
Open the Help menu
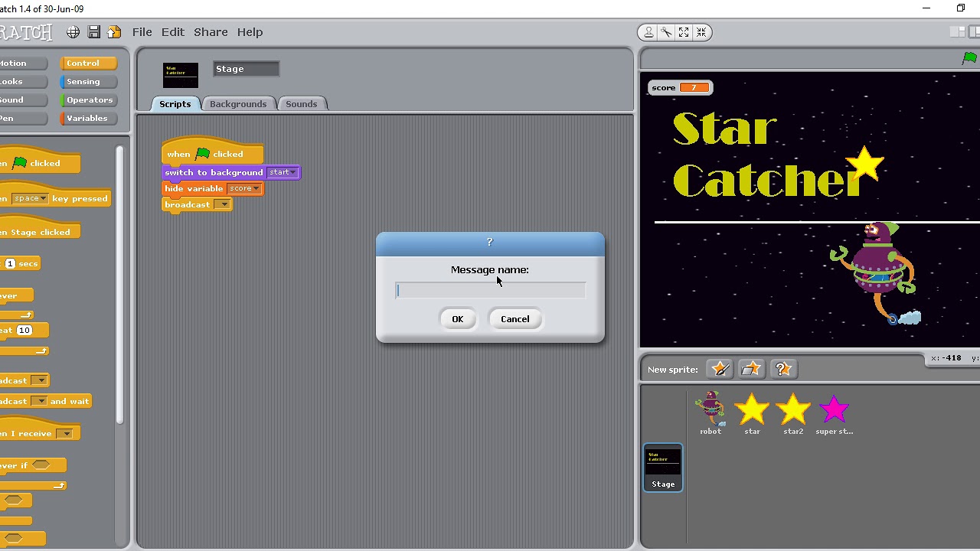250,32
